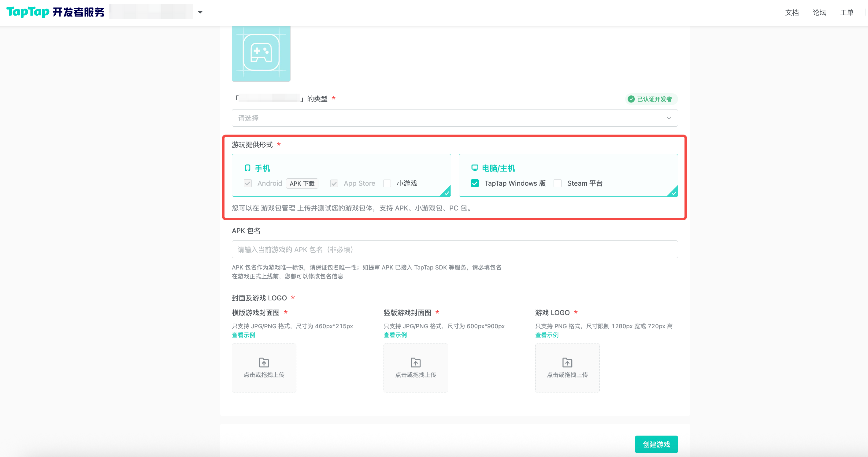
Task: Click upload icon for horizontal cover image
Action: point(264,363)
